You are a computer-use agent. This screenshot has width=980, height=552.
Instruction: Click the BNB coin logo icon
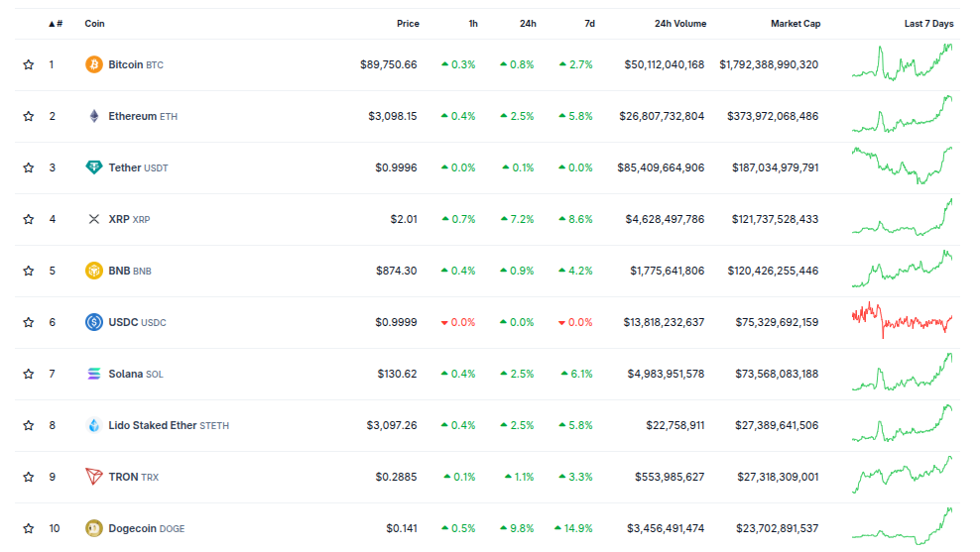pos(94,271)
